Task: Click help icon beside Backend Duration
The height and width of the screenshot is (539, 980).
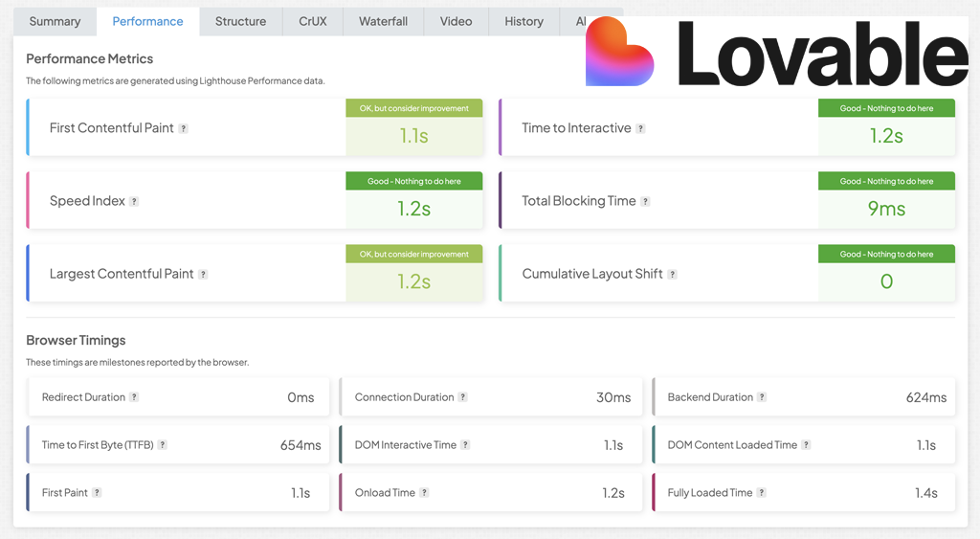Action: click(x=762, y=397)
